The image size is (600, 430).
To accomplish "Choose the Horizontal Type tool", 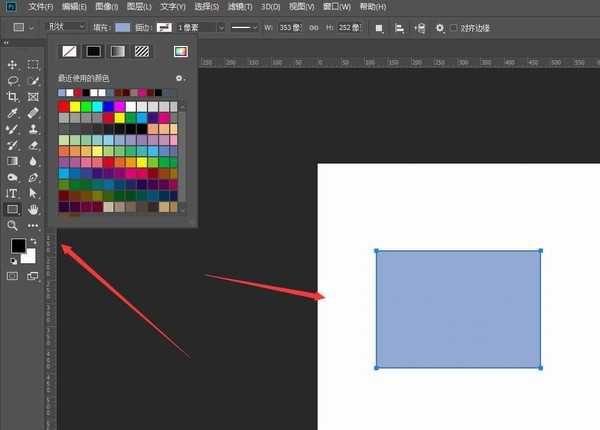I will pos(13,193).
